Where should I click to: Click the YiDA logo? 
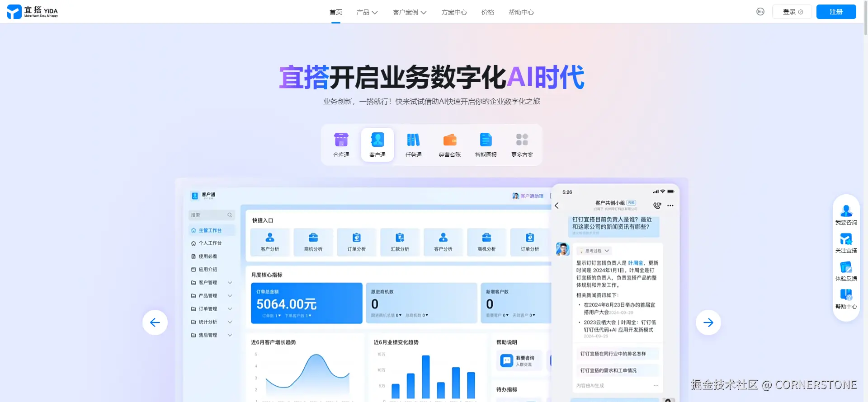33,12
